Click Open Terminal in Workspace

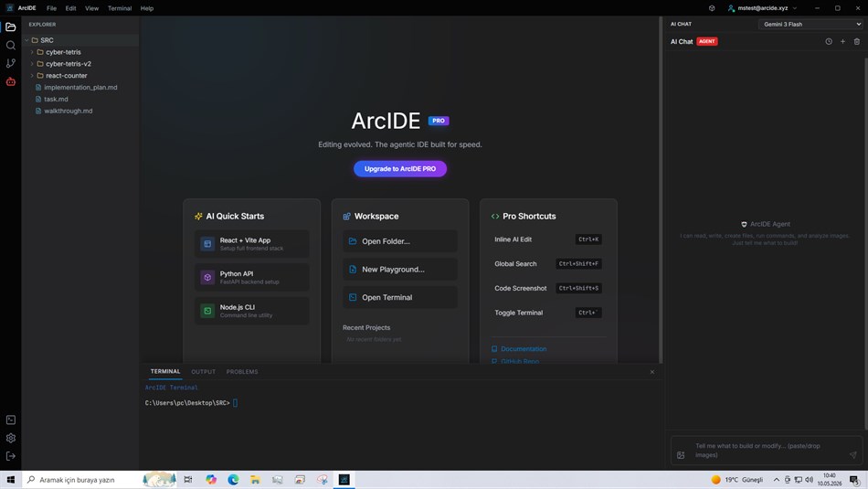point(399,297)
